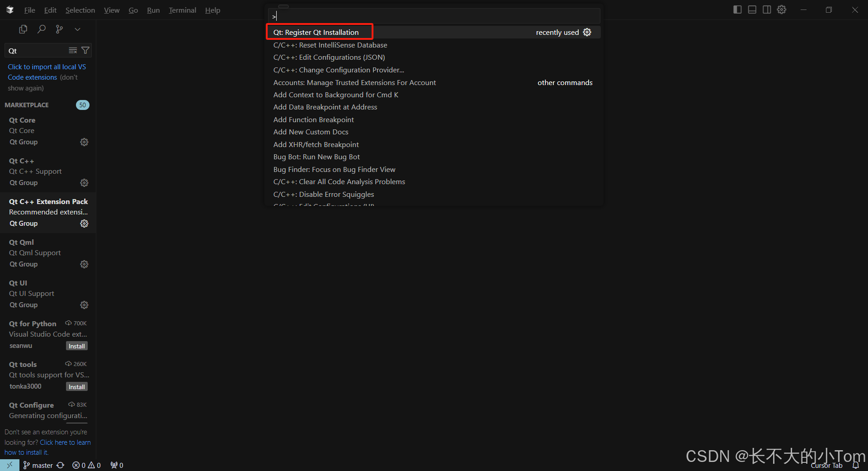Open extensions filter funnel icon
The image size is (868, 471).
tap(85, 50)
